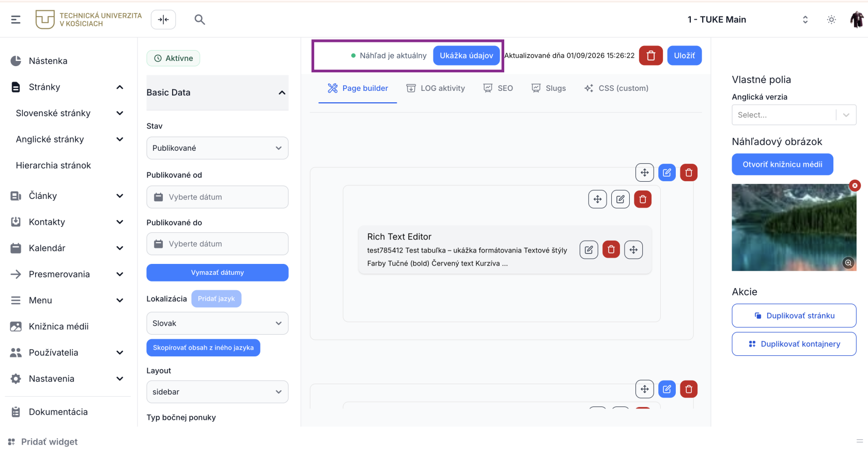Viewport: 868px width, 456px height.
Task: Open the Nástenka dashboard
Action: 48,61
